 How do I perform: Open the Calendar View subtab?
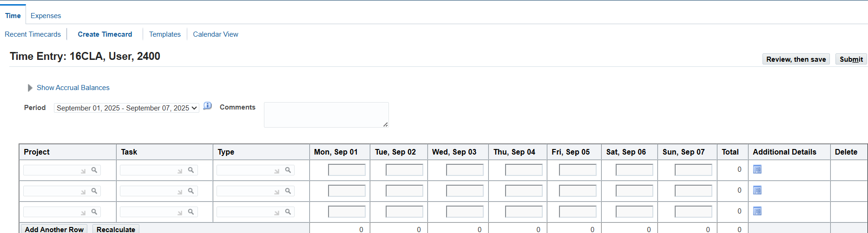click(x=216, y=34)
